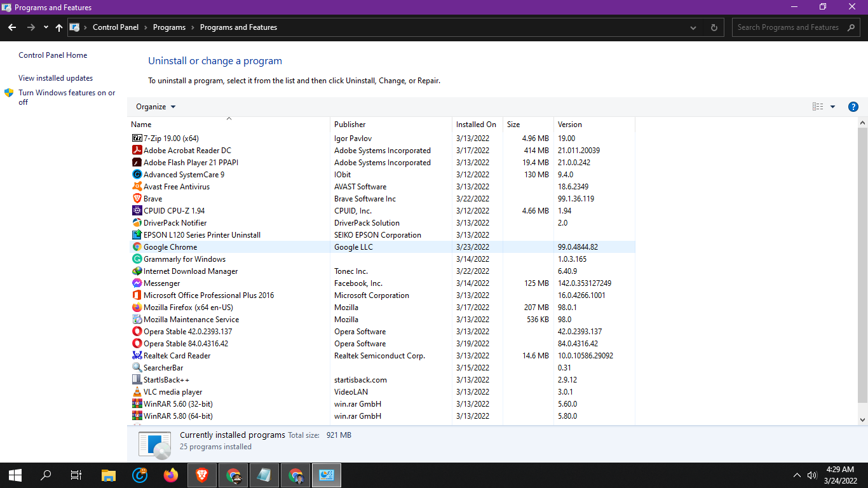Select the StartIsBack++ icon
Image resolution: width=868 pixels, height=488 pixels.
point(137,379)
